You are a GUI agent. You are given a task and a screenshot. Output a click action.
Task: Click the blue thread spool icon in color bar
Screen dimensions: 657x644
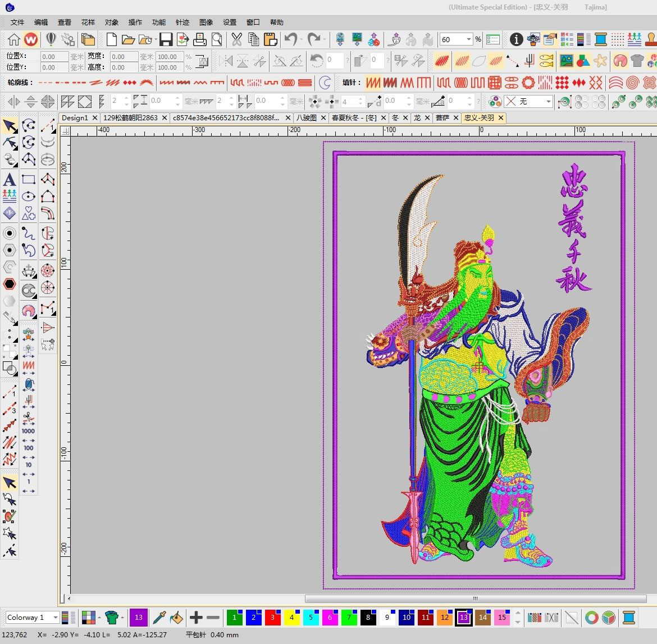[629, 617]
